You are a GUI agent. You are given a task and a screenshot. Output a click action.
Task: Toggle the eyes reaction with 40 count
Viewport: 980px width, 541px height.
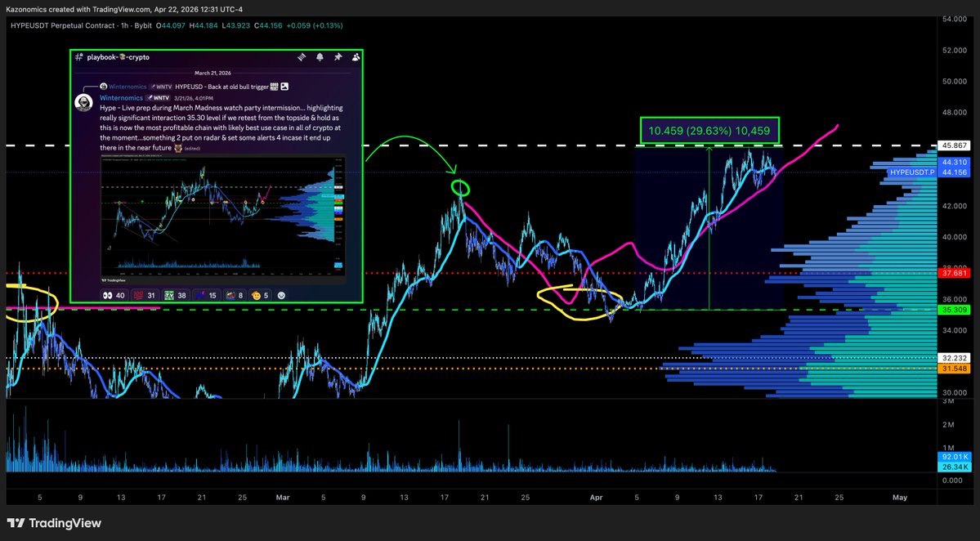click(x=113, y=296)
